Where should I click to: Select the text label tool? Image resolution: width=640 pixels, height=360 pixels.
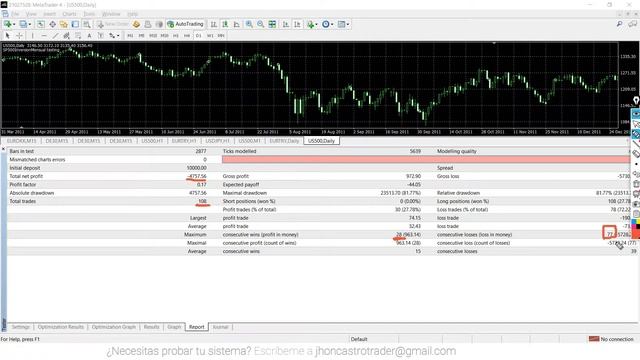pyautogui.click(x=101, y=36)
